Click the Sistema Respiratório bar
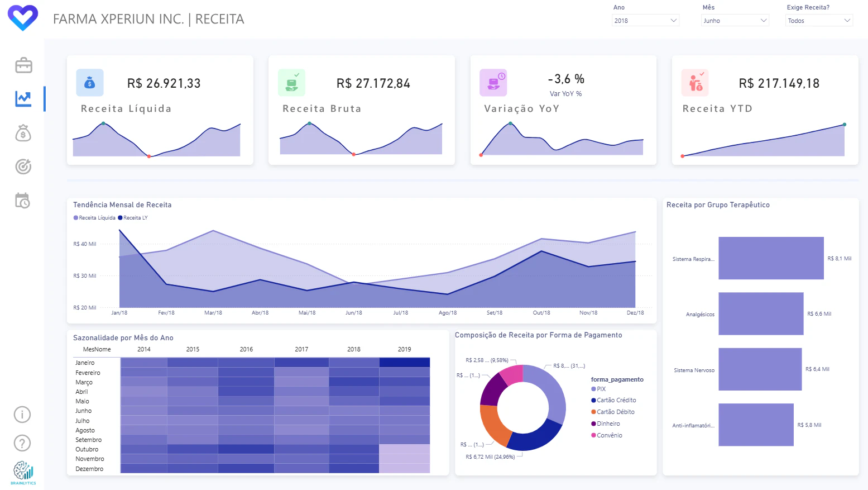The image size is (868, 490). [771, 258]
